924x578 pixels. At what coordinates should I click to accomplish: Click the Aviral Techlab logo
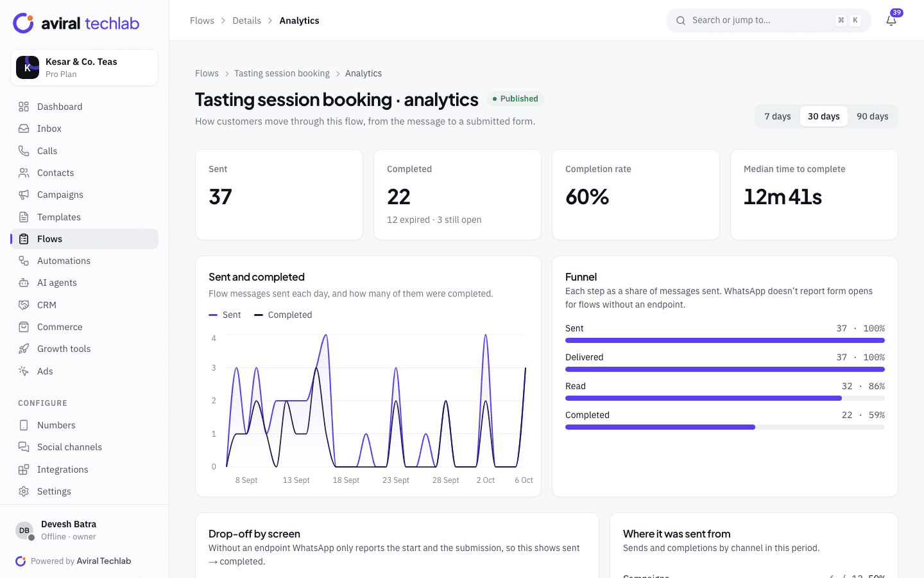pyautogui.click(x=76, y=23)
